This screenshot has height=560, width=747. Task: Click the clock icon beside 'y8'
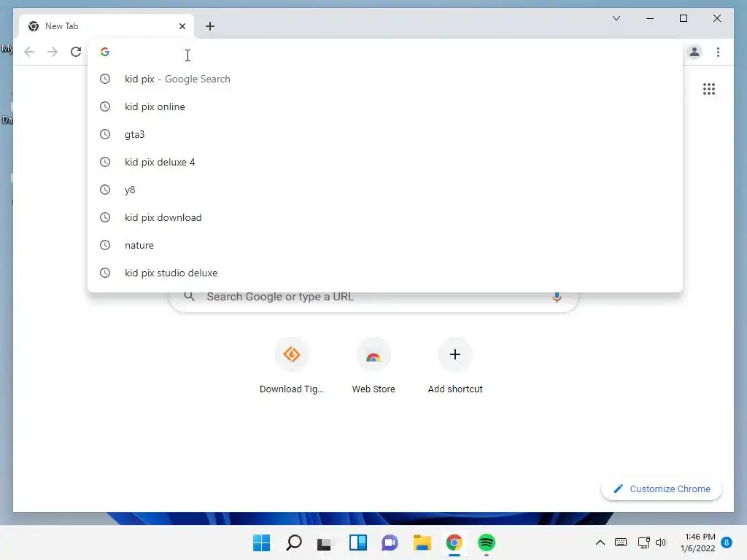105,190
